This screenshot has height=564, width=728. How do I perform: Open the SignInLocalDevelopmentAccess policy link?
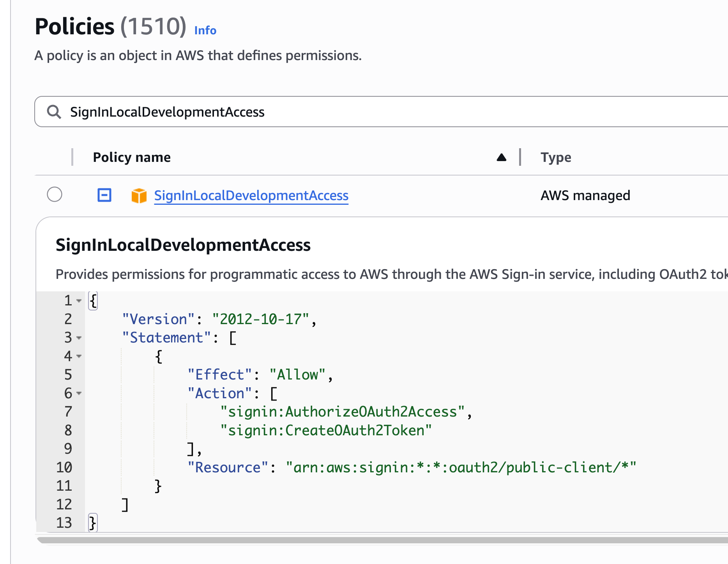[251, 195]
